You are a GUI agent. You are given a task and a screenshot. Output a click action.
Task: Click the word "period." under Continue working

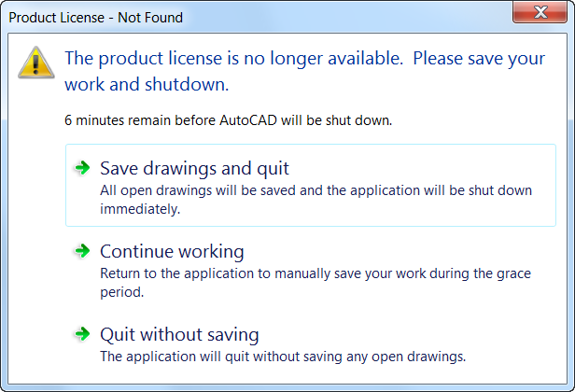point(121,292)
